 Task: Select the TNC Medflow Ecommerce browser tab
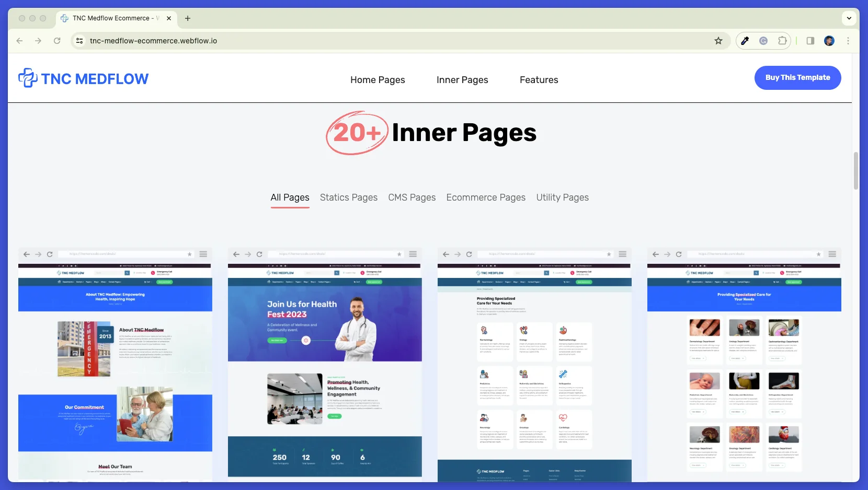116,18
